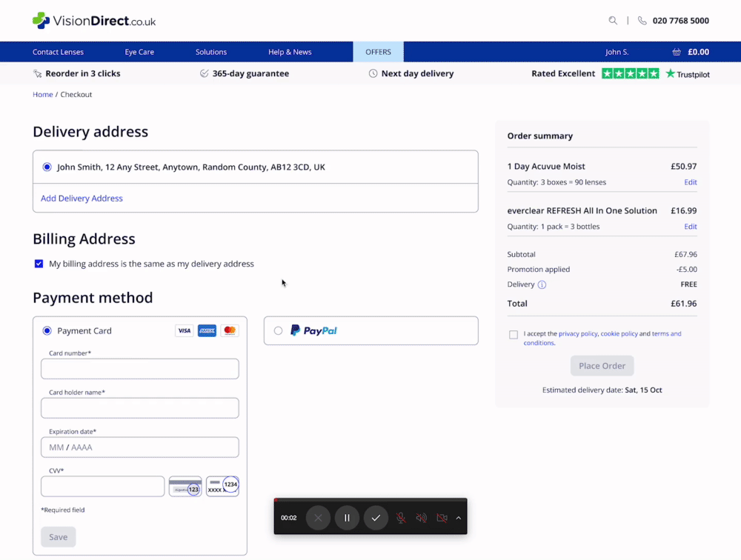This screenshot has width=741, height=560.
Task: Edit the everclear REFRESH solution item
Action: click(691, 227)
